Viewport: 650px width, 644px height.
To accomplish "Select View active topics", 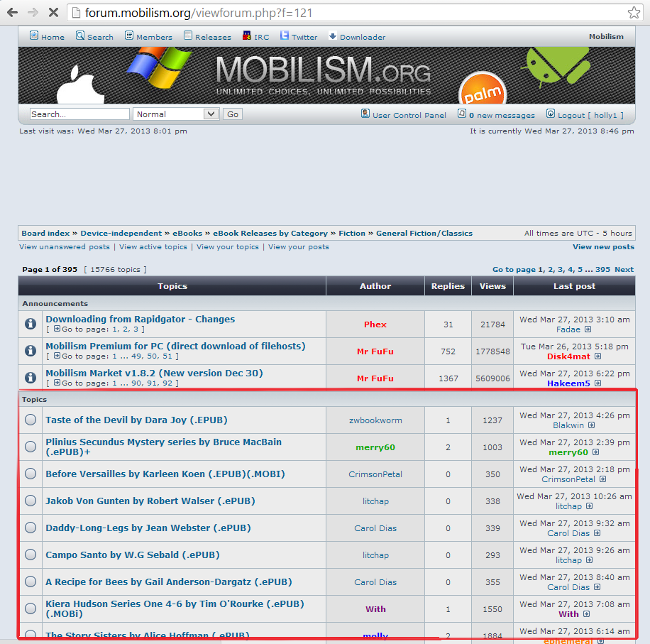I will point(153,246).
